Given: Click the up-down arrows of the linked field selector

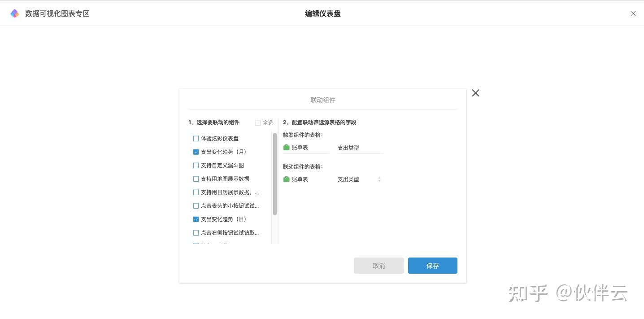Looking at the screenshot, I should (x=379, y=179).
